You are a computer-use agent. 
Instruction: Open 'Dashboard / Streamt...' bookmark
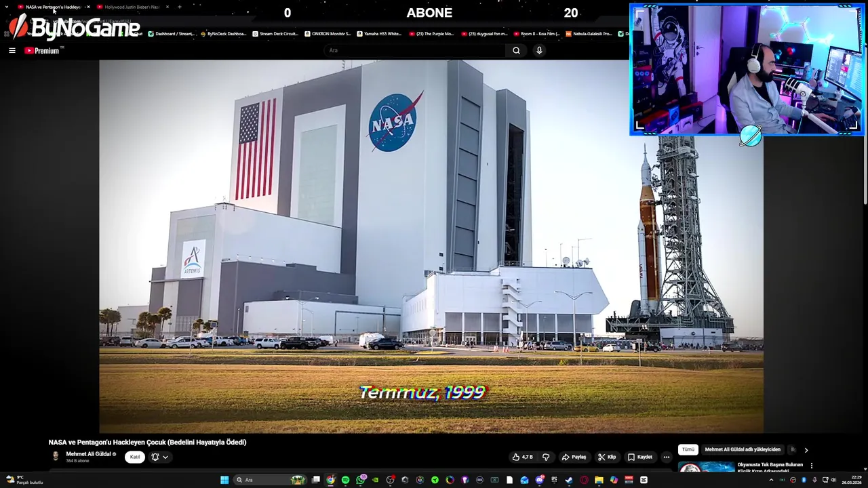pyautogui.click(x=172, y=34)
